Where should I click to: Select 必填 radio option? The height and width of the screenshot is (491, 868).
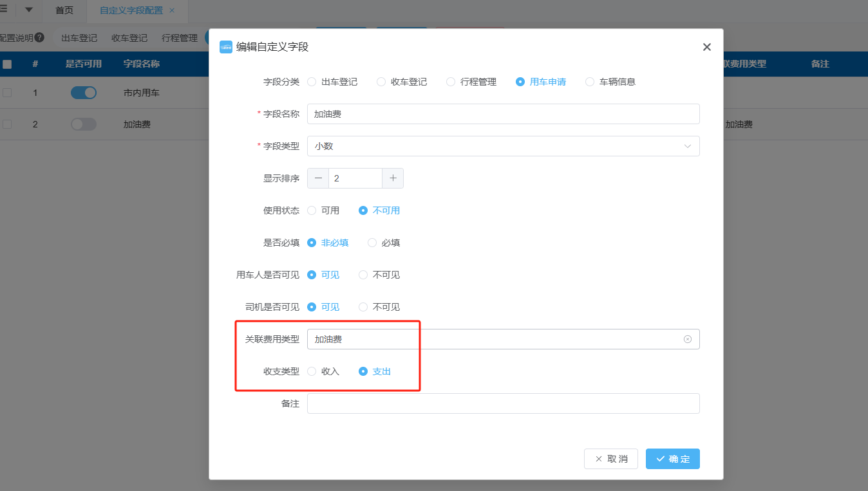tap(373, 243)
